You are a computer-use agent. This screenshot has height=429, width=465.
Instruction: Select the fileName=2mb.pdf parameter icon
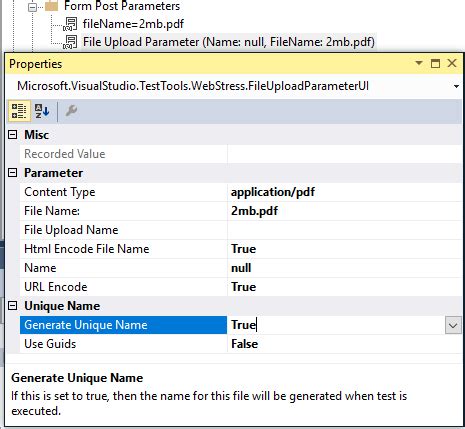point(70,24)
